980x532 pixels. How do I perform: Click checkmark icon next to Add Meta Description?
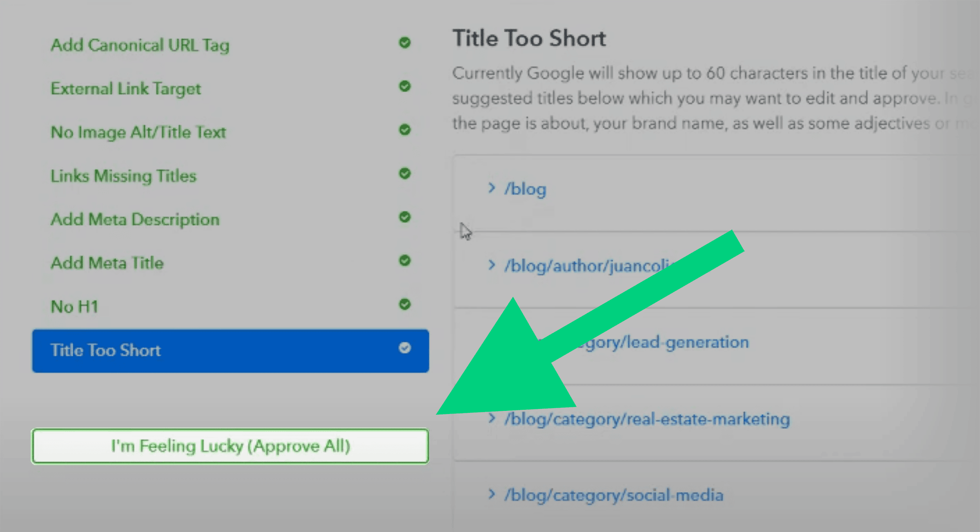pyautogui.click(x=405, y=217)
